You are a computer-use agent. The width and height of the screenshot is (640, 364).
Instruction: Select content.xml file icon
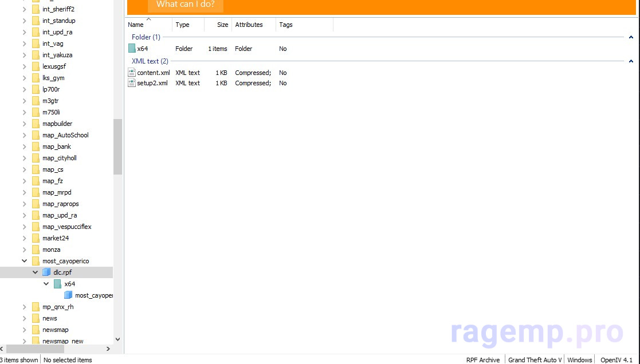tap(132, 73)
